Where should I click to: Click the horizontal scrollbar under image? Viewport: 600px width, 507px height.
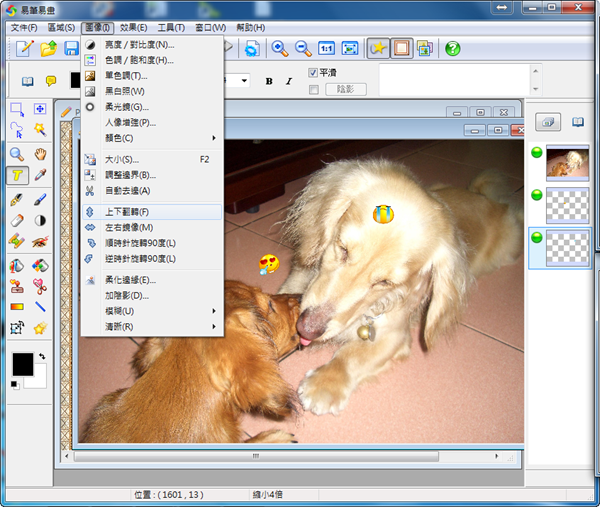click(x=256, y=456)
